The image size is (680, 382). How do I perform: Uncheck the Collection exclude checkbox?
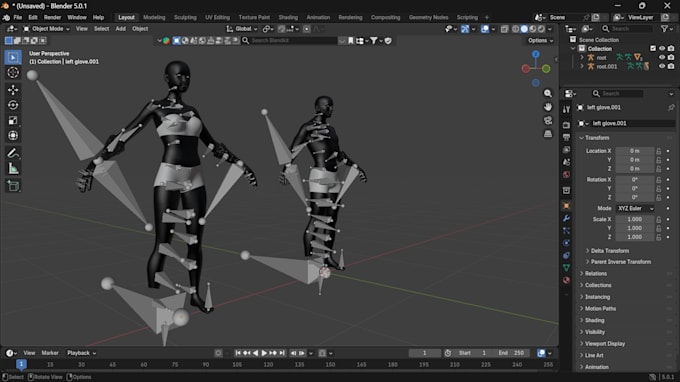[x=653, y=49]
